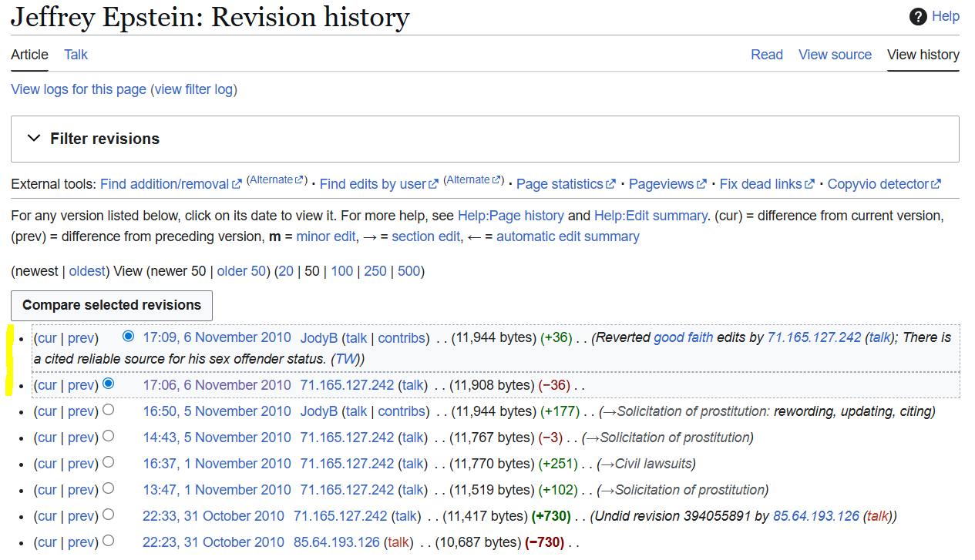This screenshot has height=560, width=975.
Task: Select radio for 22:33, 31 October 2010 revision
Action: coord(109,515)
